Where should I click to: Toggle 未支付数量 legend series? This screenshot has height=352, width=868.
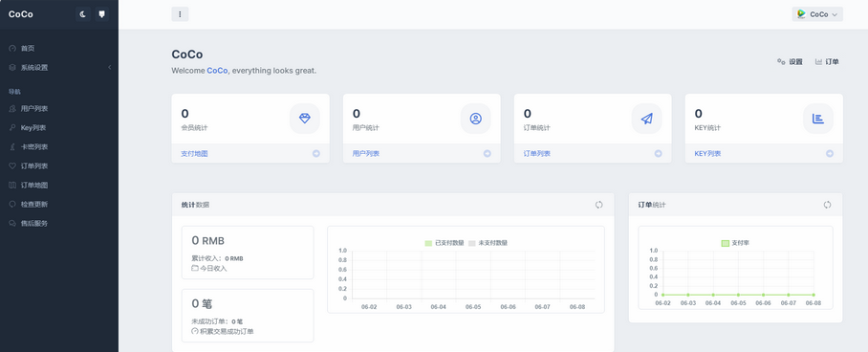click(x=488, y=243)
